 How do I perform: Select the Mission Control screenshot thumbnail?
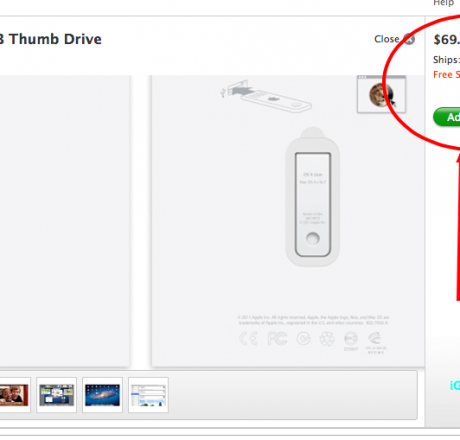point(56,395)
